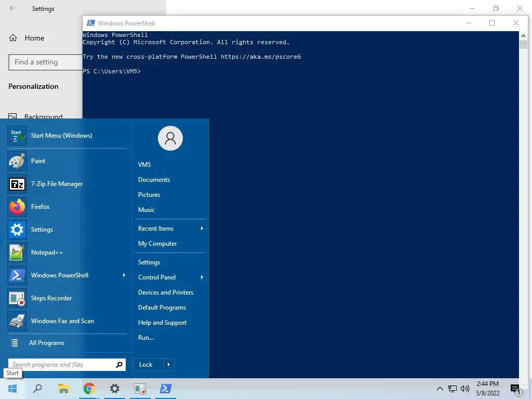
Task: Open the taskbar Search magnifier
Action: pos(37,389)
